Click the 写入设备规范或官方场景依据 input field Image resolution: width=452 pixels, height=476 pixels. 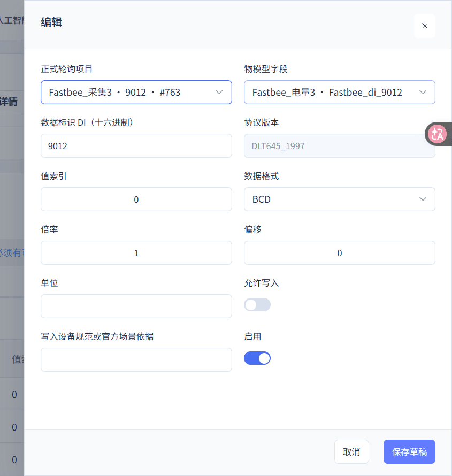click(136, 359)
